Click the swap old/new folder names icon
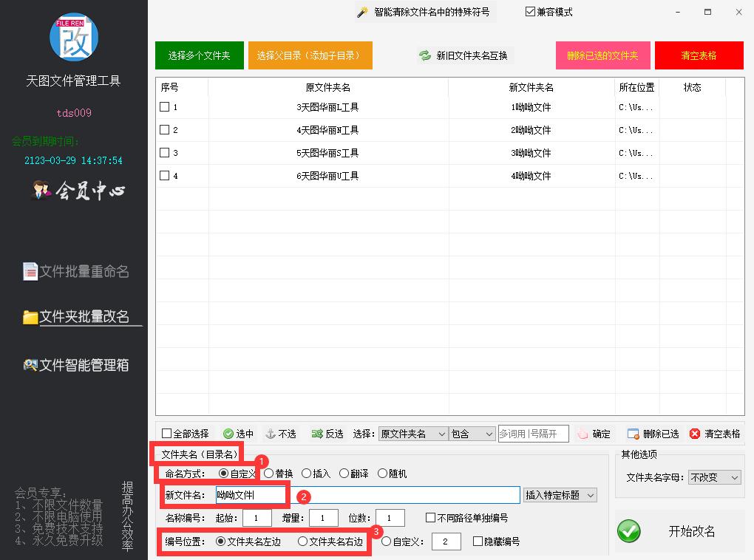The image size is (754, 560). [x=425, y=55]
